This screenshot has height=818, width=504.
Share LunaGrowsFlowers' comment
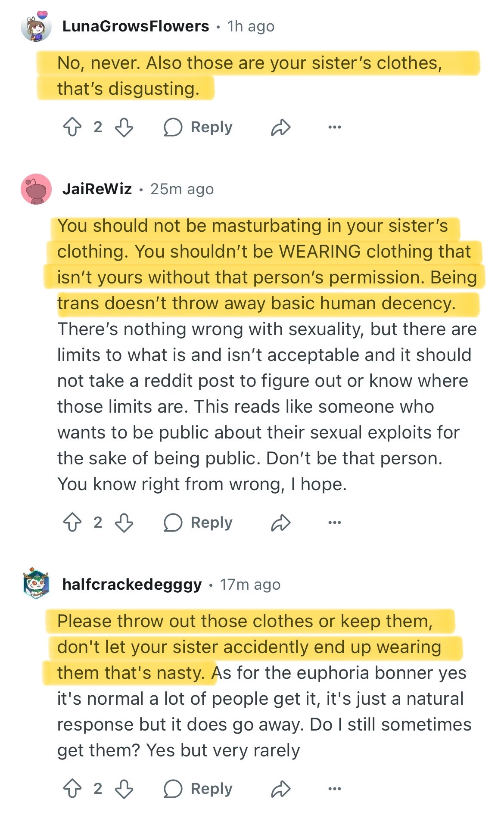click(281, 128)
